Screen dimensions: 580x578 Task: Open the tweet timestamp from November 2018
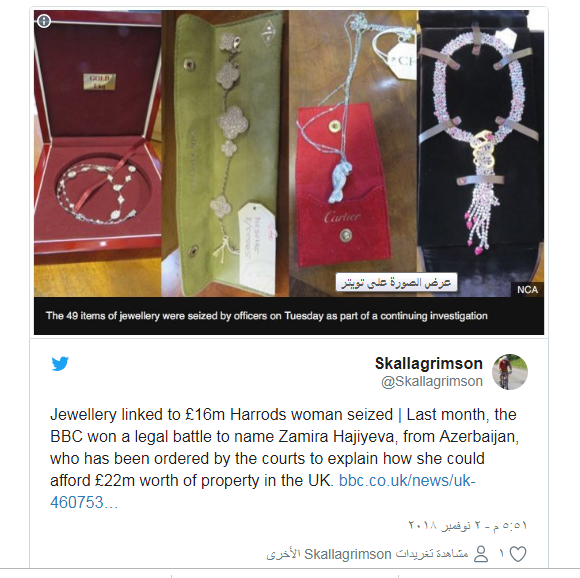[x=468, y=525]
